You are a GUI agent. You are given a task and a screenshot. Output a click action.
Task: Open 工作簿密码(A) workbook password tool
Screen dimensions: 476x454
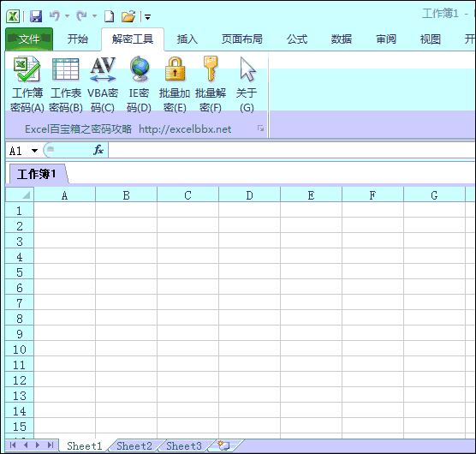[x=27, y=85]
